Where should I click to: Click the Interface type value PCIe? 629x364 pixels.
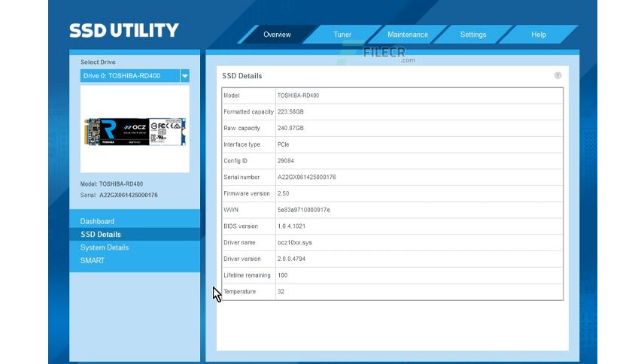pos(283,144)
